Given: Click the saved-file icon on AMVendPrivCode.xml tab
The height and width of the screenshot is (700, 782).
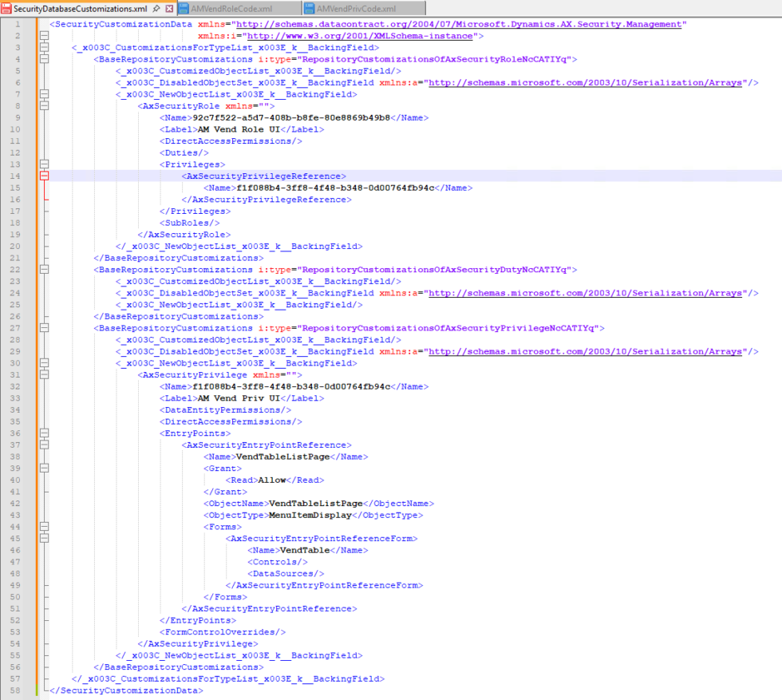Looking at the screenshot, I should pyautogui.click(x=310, y=6).
